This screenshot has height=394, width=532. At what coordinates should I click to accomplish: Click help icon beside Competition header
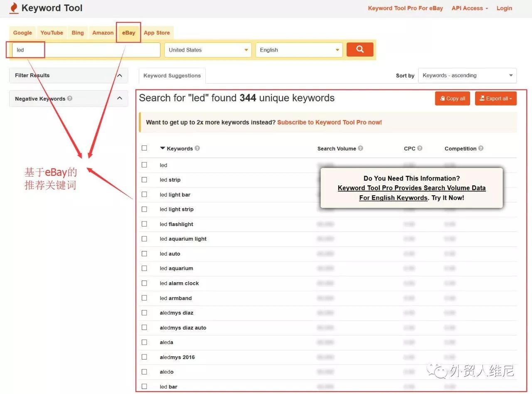[481, 148]
